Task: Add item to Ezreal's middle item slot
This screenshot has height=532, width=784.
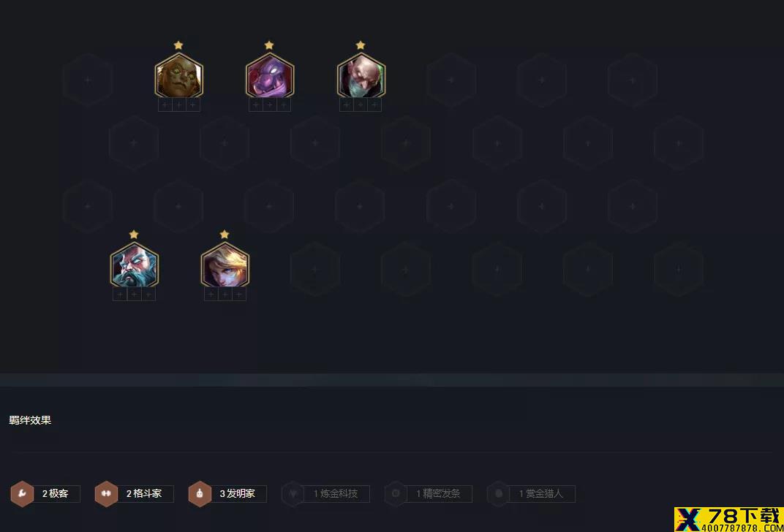Action: [225, 294]
